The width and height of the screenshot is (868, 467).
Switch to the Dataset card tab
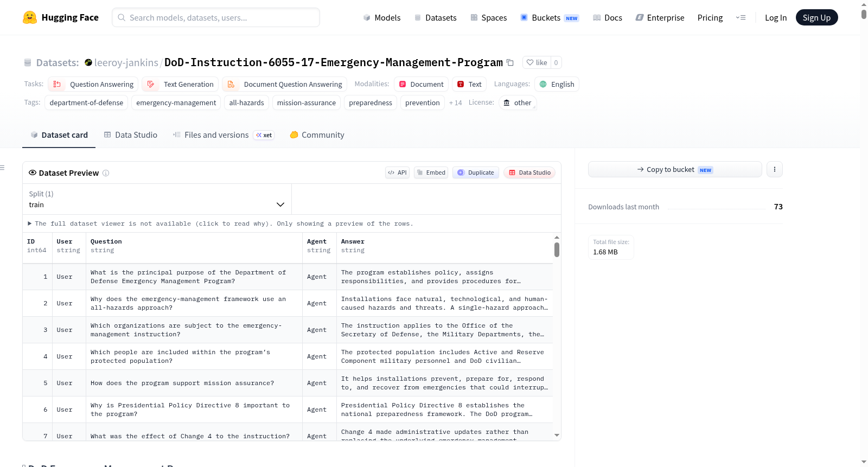click(59, 135)
